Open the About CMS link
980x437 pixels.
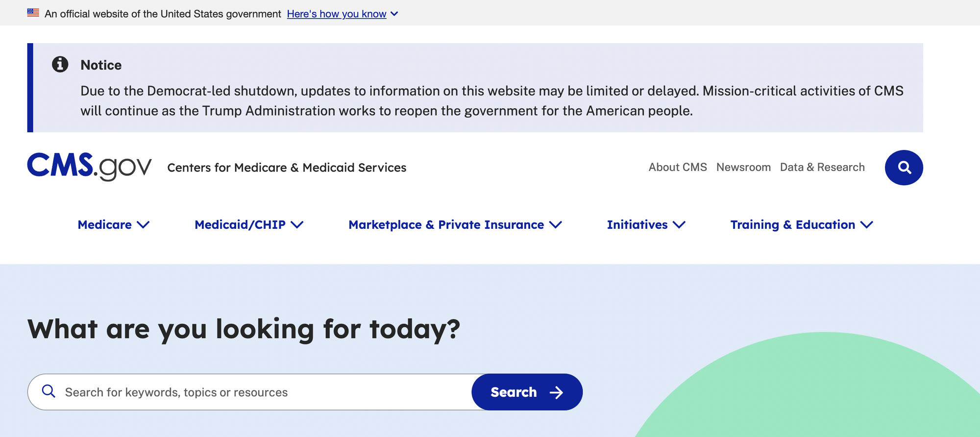[x=678, y=168]
